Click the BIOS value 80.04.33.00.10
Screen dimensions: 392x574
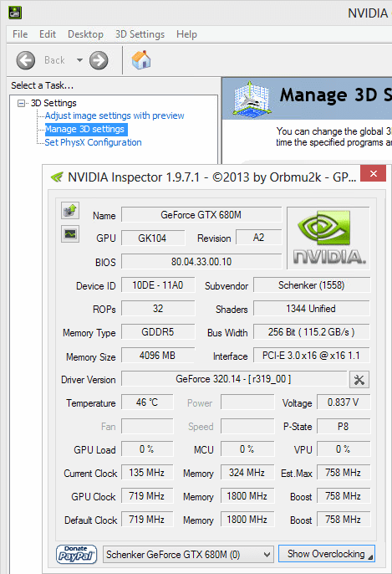(201, 262)
